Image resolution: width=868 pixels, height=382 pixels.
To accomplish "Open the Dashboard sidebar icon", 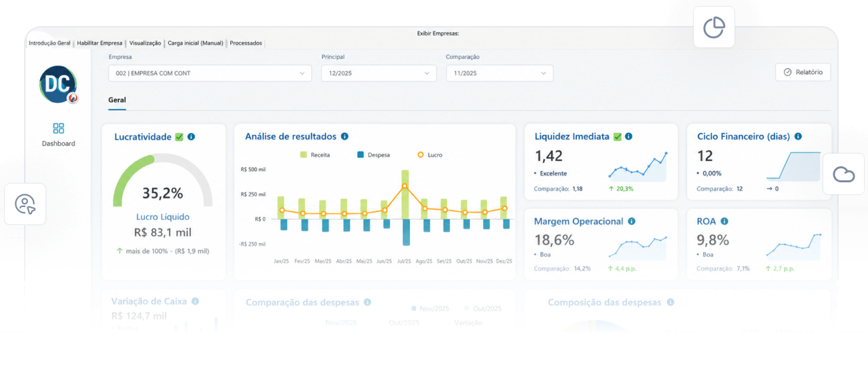I will (58, 128).
